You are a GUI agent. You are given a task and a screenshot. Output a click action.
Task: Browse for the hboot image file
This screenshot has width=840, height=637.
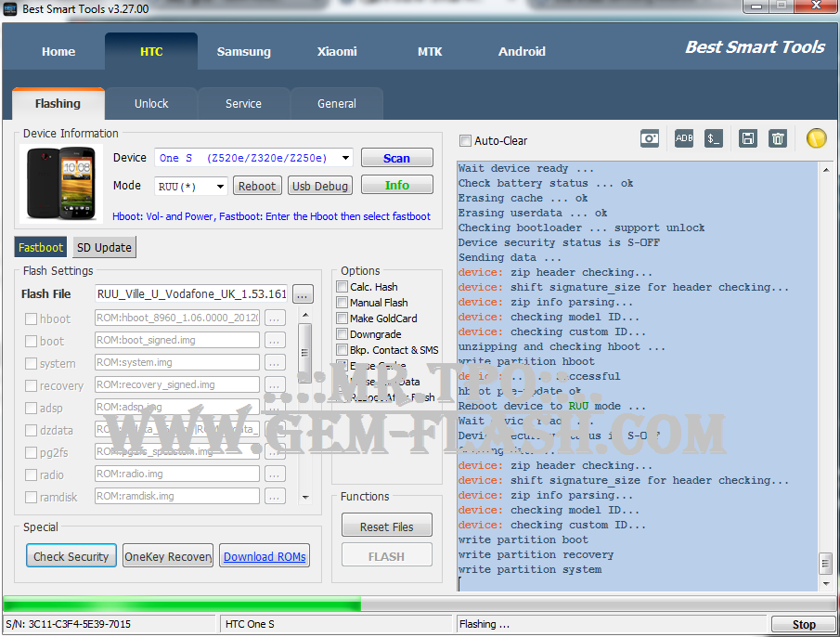coord(274,318)
